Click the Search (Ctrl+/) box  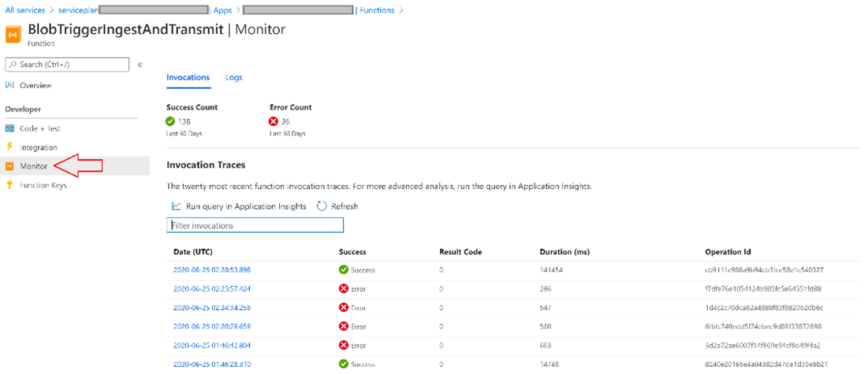[68, 65]
